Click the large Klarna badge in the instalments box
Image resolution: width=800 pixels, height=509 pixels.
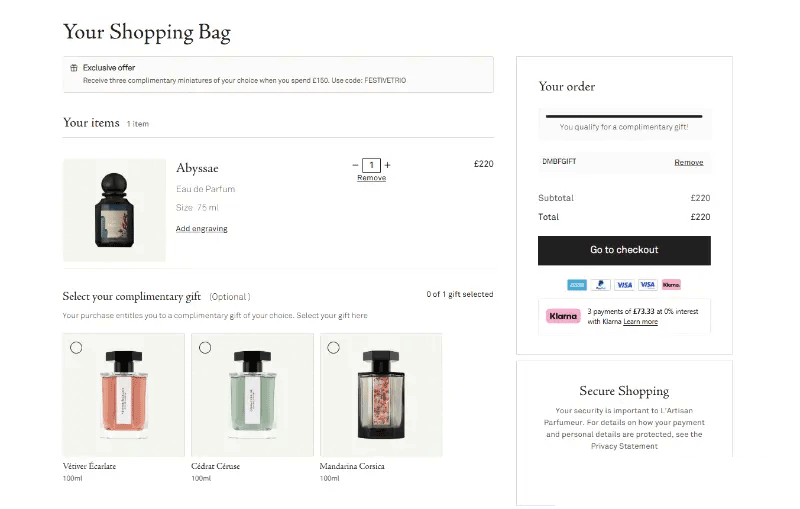564,316
